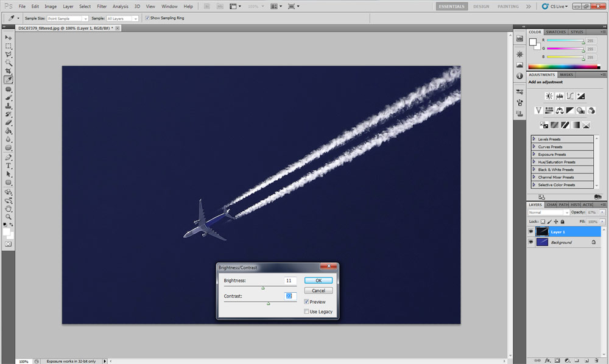Viewport: 609px width, 364px height.
Task: Click Cancel in Brightness/Contrast dialog
Action: [x=319, y=291]
